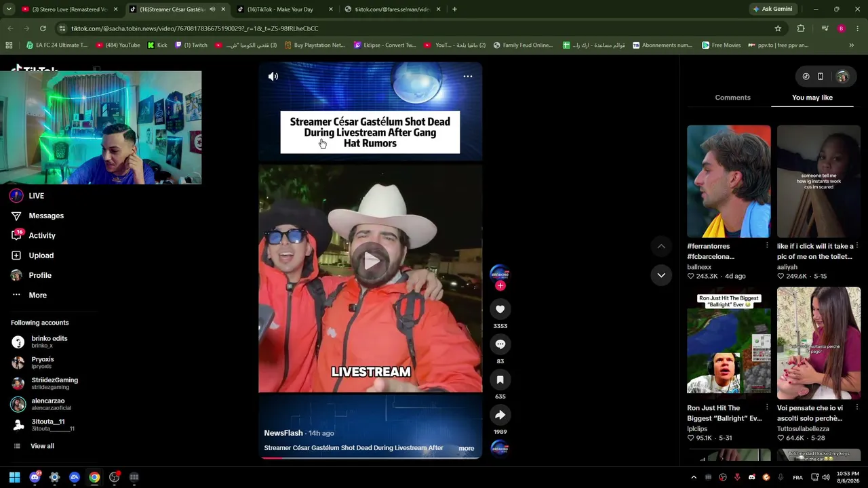Open the 'someone tell me' recommended video
Viewport: 868px width, 488px height.
point(818,182)
